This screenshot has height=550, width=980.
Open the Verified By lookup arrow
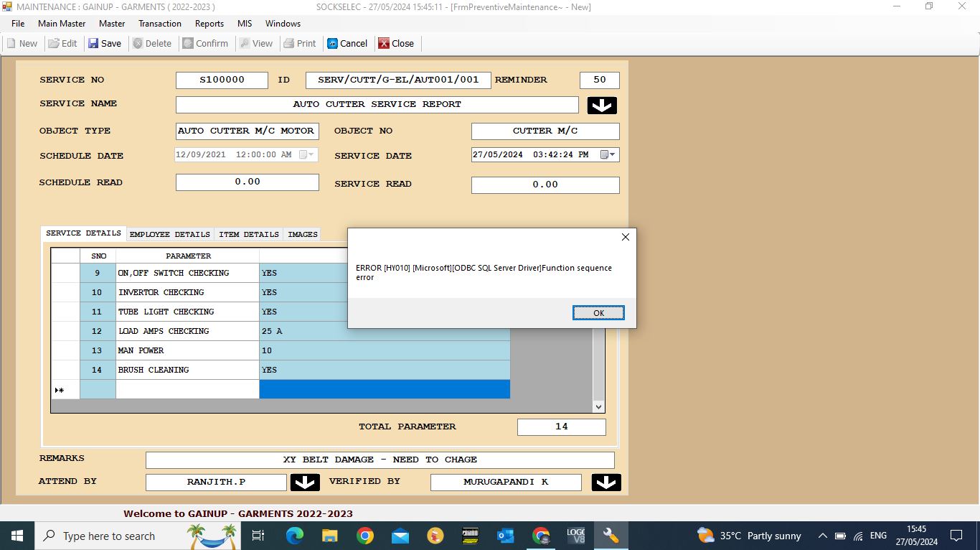[606, 482]
